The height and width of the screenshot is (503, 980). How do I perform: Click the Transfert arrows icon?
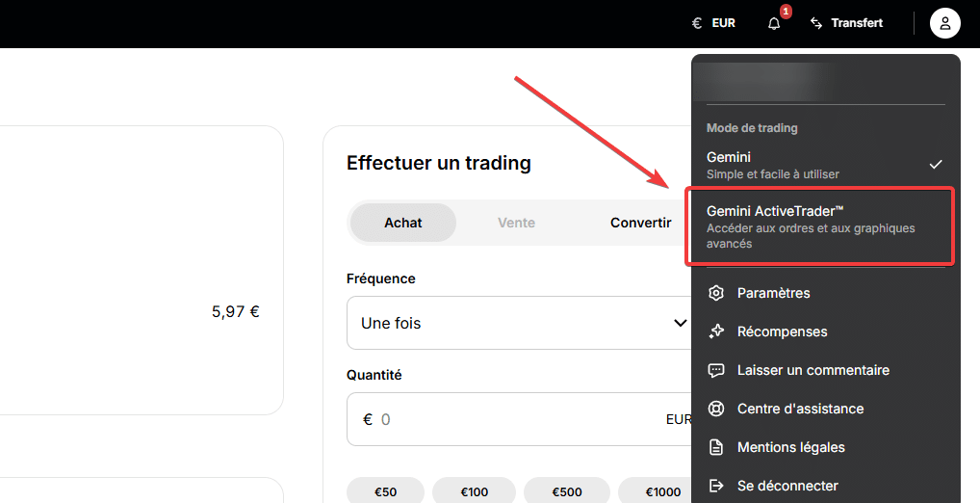point(816,23)
